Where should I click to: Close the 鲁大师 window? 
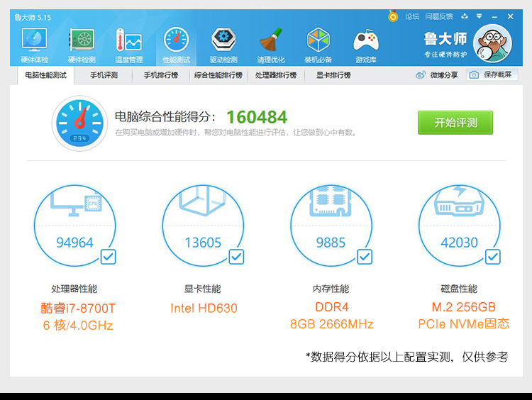pyautogui.click(x=510, y=16)
